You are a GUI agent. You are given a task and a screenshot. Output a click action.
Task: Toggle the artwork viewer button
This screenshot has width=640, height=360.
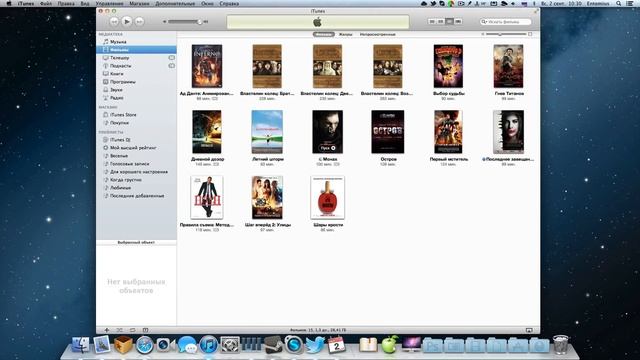[x=145, y=330]
